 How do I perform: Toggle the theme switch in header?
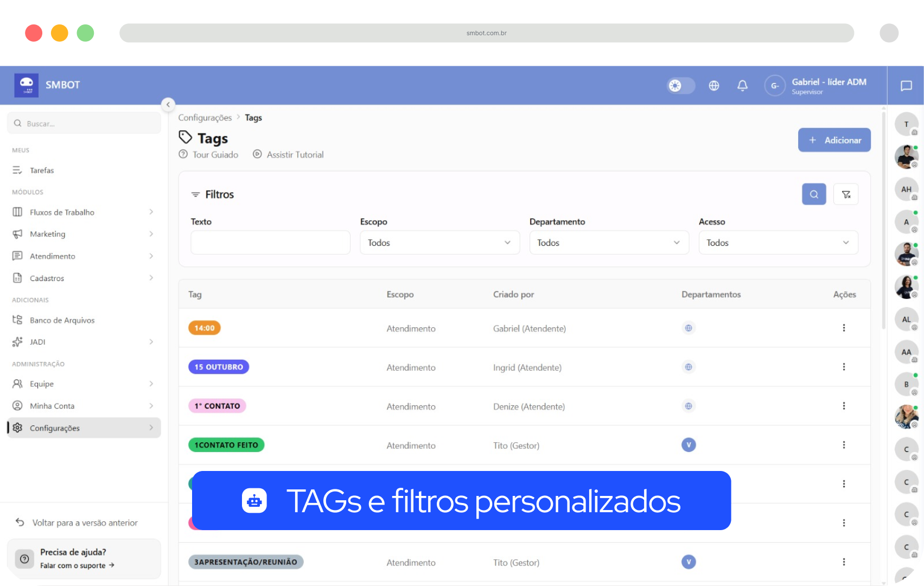click(x=681, y=86)
